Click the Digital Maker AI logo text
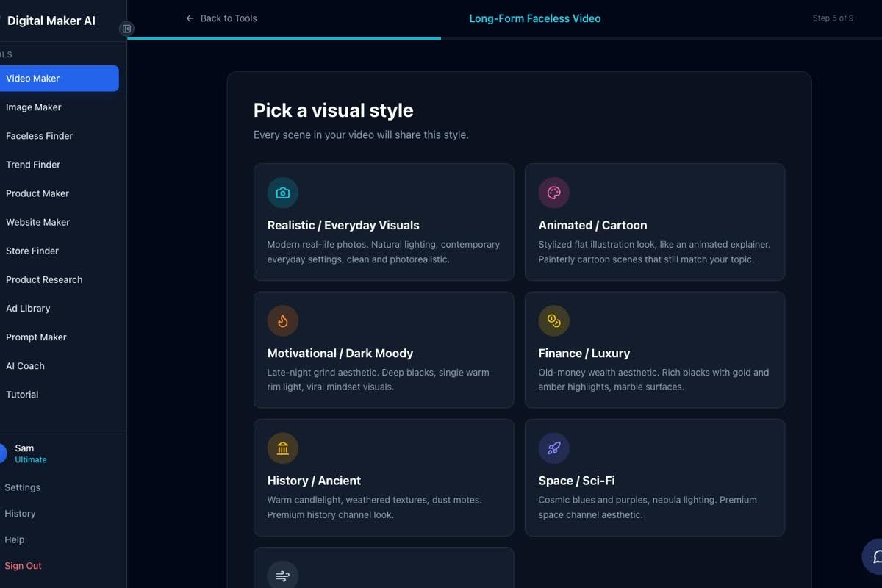The image size is (882, 588). [x=51, y=21]
